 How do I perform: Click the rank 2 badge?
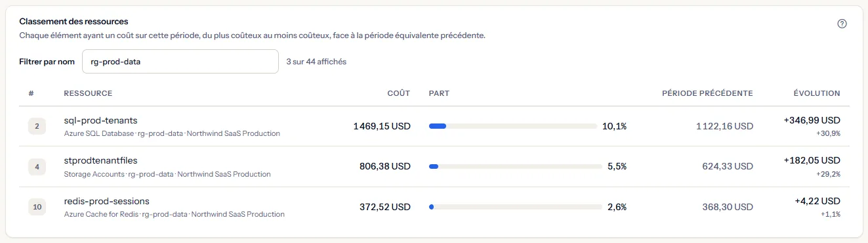(37, 126)
